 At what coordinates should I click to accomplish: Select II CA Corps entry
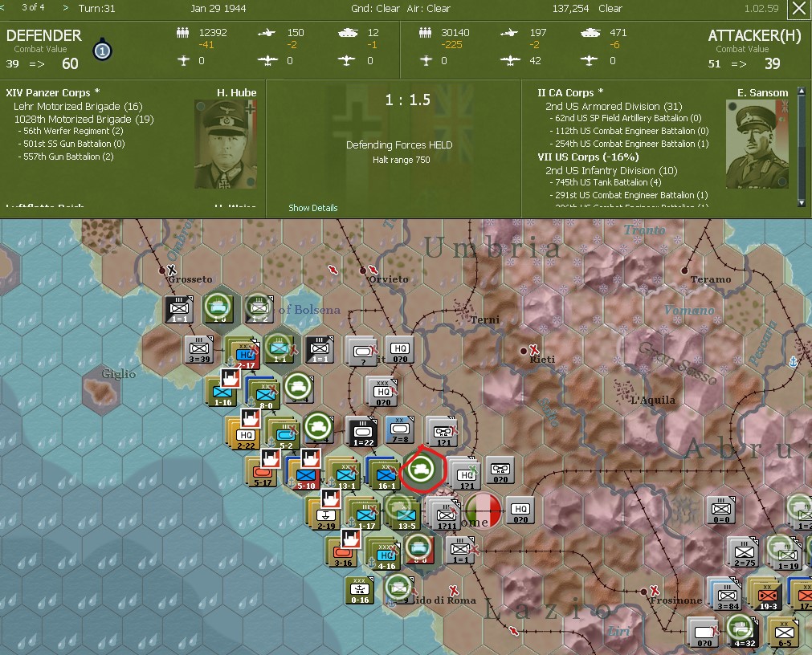(570, 92)
